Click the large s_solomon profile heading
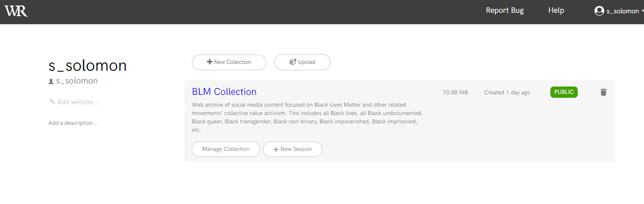The image size is (644, 204). pyautogui.click(x=87, y=65)
